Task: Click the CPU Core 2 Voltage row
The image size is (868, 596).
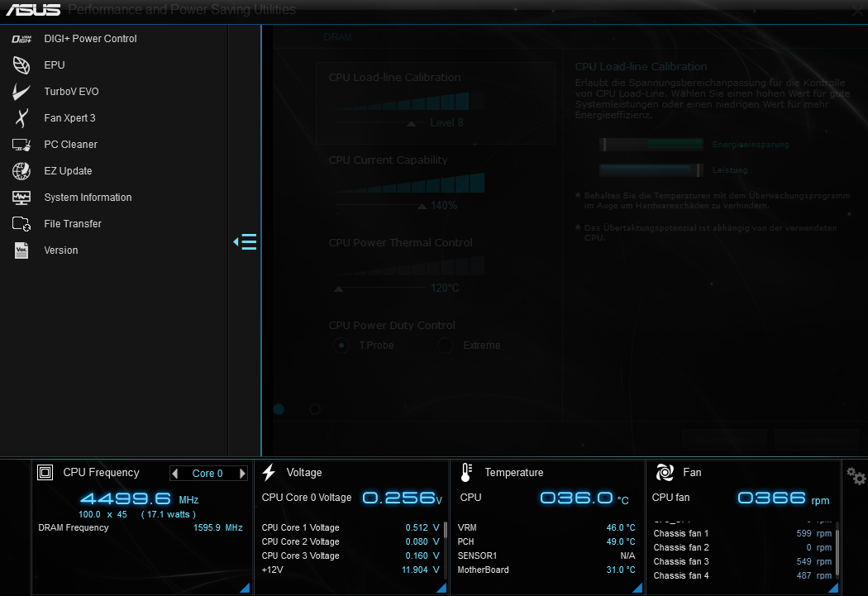Action: pos(351,541)
